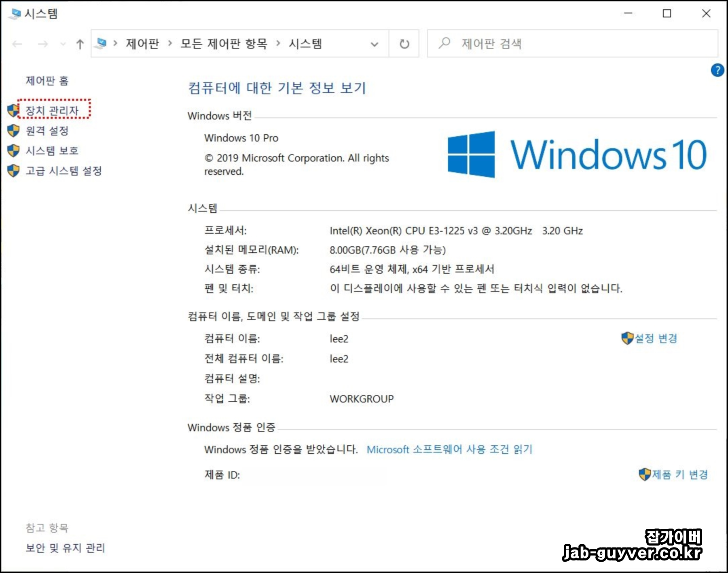
Task: Click the 시스템 window title icon
Action: pyautogui.click(x=15, y=14)
